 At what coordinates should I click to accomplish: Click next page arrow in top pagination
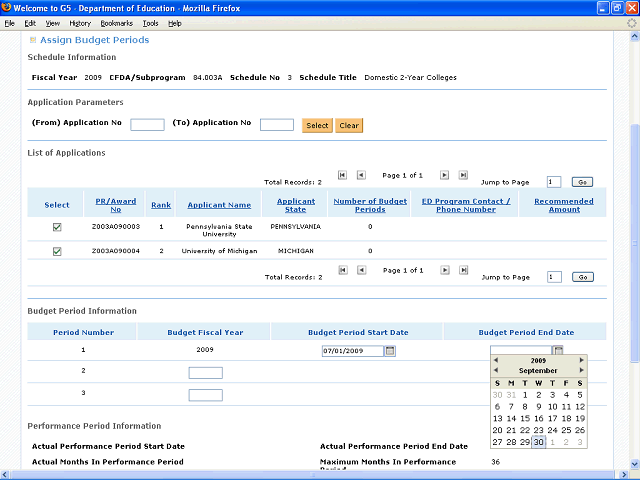[445, 175]
